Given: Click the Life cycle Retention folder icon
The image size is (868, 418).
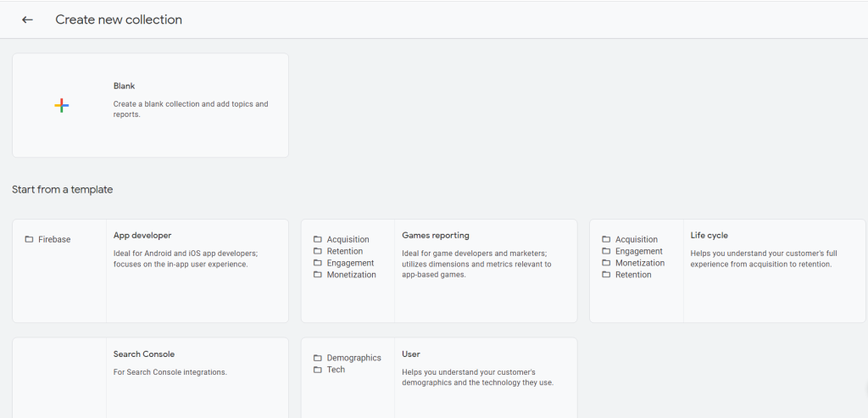Looking at the screenshot, I should click(606, 275).
